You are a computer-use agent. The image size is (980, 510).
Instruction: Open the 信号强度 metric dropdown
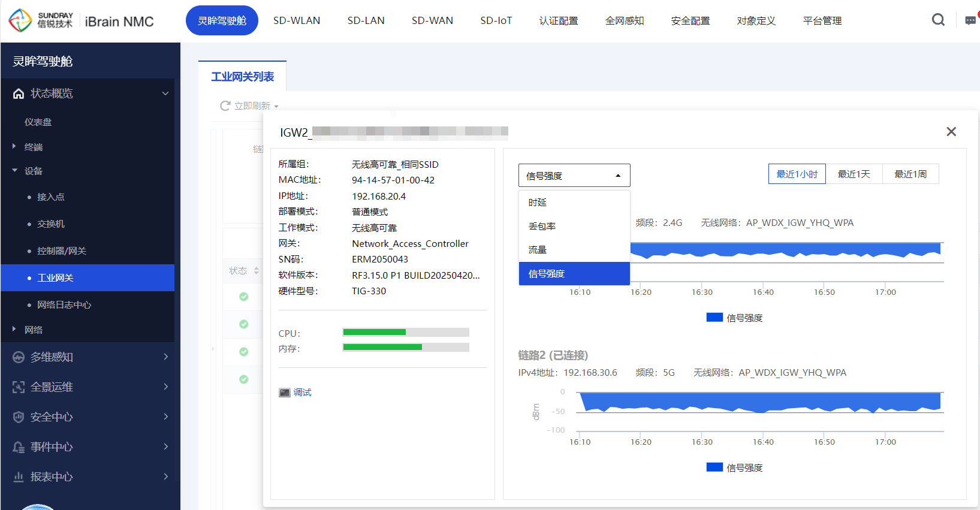tap(574, 176)
